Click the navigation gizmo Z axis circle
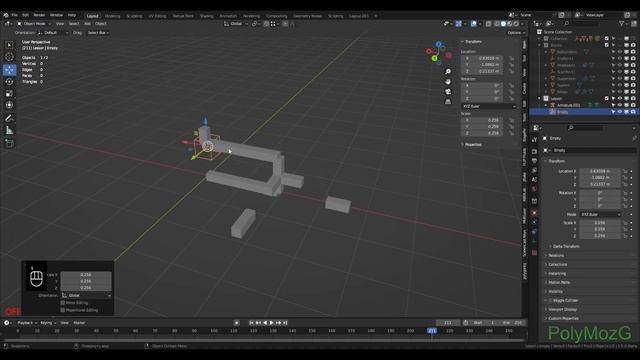Screen dimensions: 640x360 [438, 44]
